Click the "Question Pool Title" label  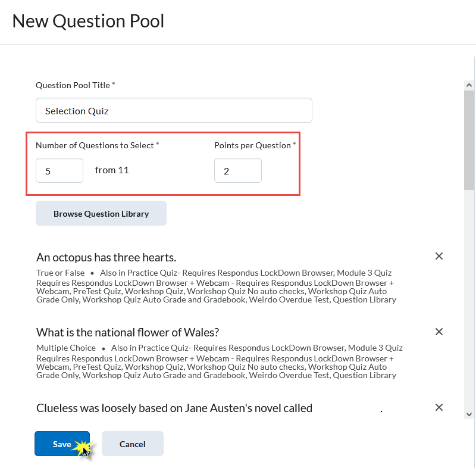pyautogui.click(x=73, y=85)
